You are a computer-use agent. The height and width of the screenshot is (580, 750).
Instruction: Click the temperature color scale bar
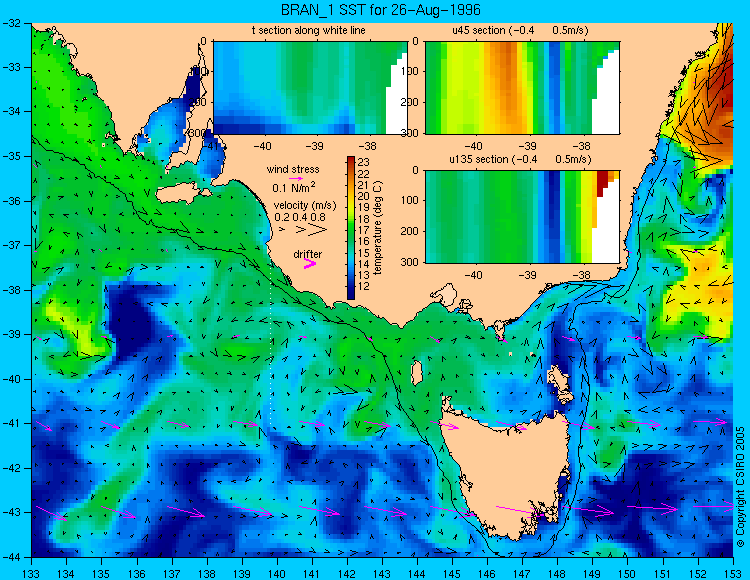[x=351, y=228]
